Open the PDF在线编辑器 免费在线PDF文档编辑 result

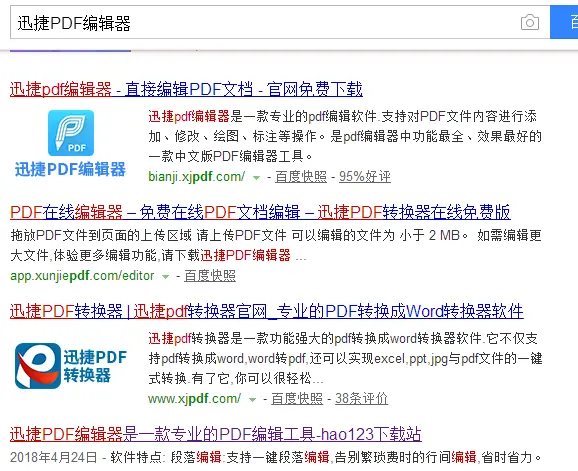point(260,212)
